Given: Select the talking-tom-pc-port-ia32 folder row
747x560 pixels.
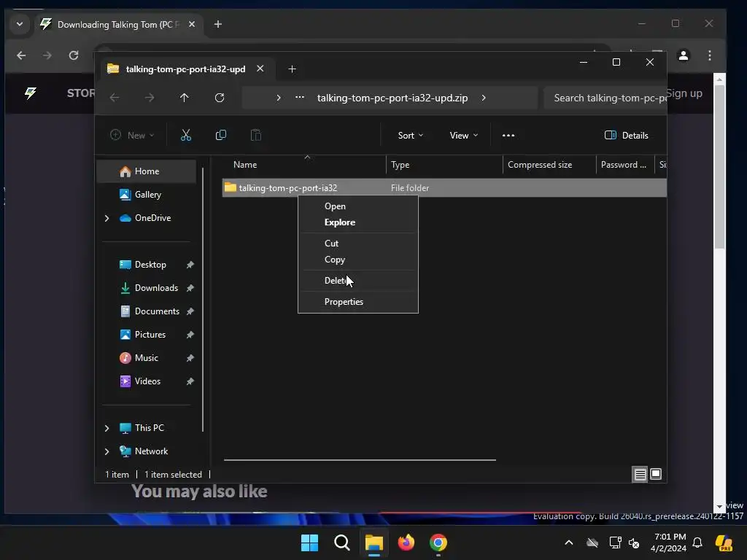Looking at the screenshot, I should [444, 188].
